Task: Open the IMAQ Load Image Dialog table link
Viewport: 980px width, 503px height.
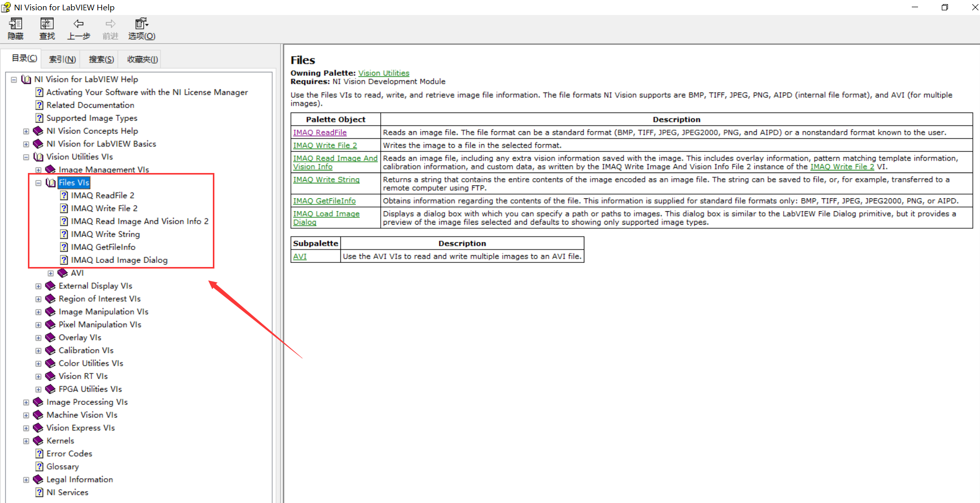Action: click(326, 218)
